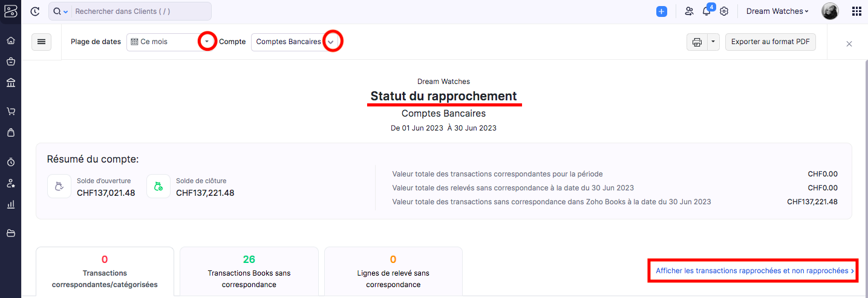
Task: Click the blue quick create plus icon
Action: pos(662,11)
